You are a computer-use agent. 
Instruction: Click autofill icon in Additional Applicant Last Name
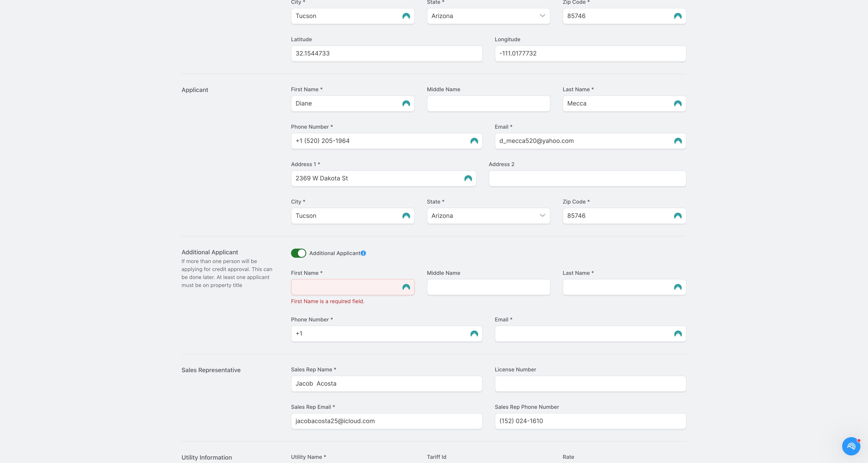click(x=678, y=287)
